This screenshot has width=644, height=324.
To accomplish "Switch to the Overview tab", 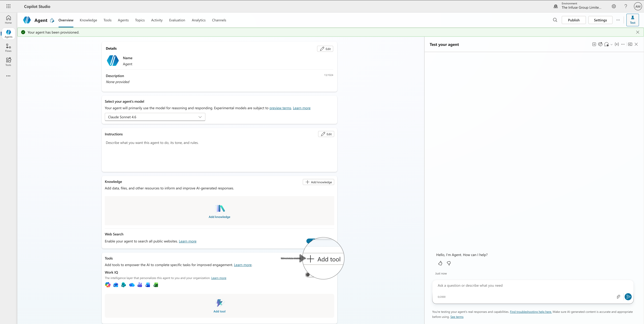I will (x=66, y=20).
